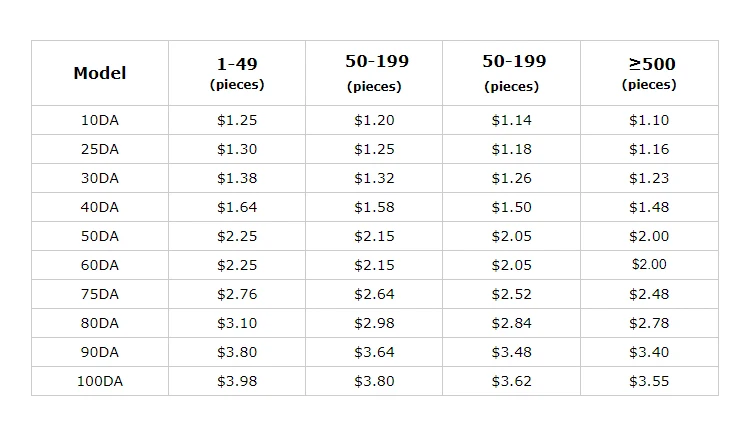This screenshot has height=421, width=750.
Task: Click the 25DA model row label
Action: point(100,149)
